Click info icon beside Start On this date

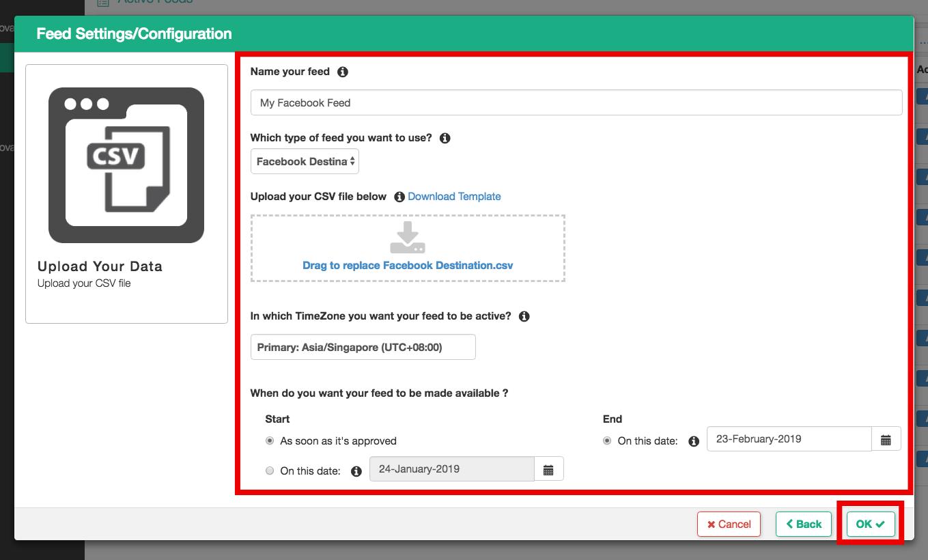coord(356,471)
